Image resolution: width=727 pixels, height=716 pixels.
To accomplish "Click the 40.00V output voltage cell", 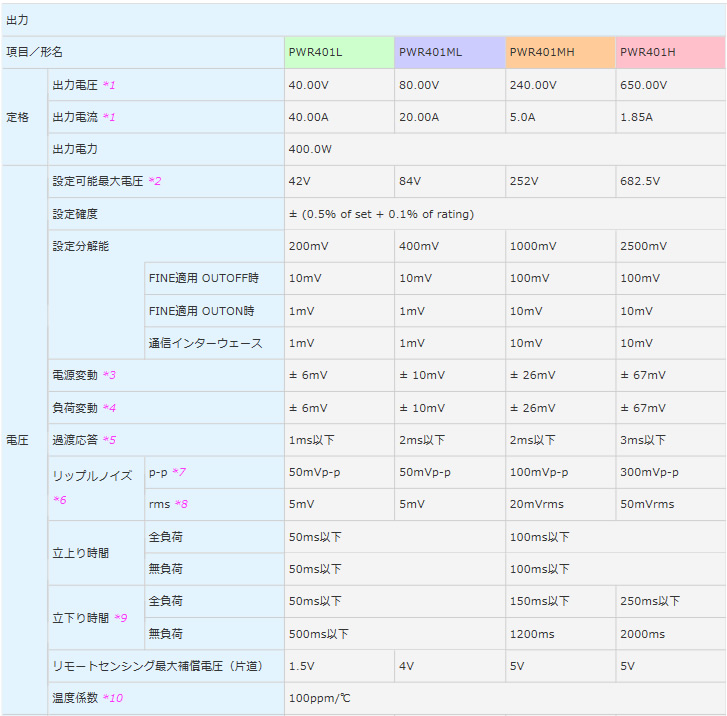I will (x=339, y=85).
